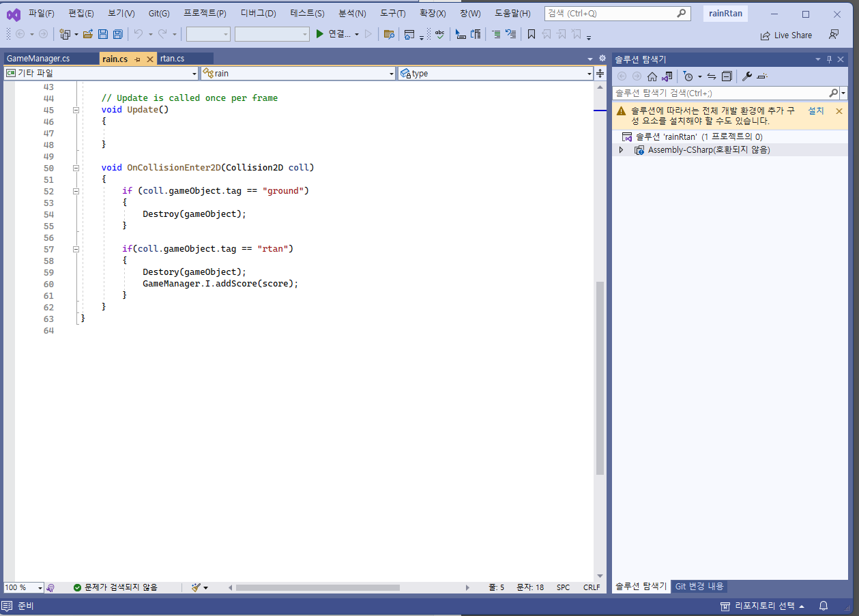Toggle pin on rain.cs tab
Viewport: 859px width, 616px height.
pyautogui.click(x=138, y=59)
